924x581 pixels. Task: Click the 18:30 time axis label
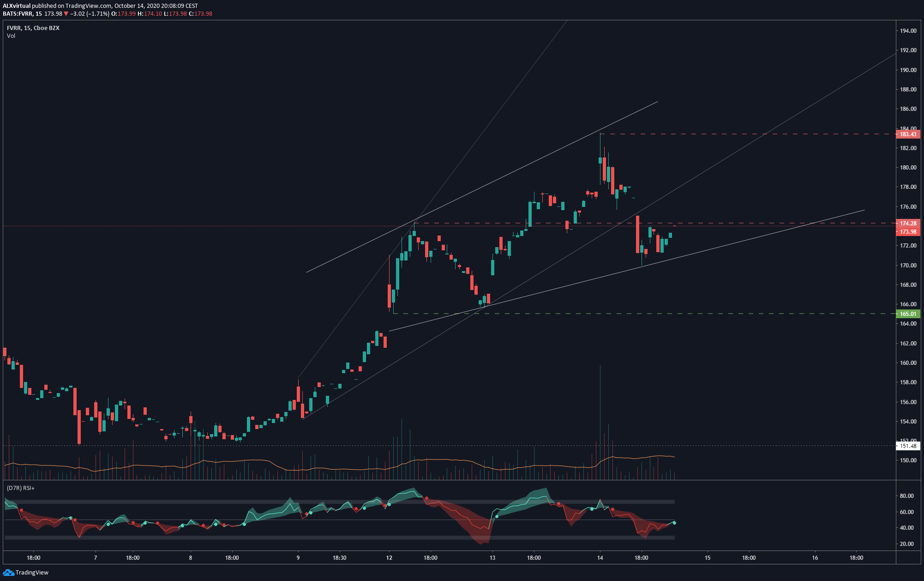(x=339, y=558)
